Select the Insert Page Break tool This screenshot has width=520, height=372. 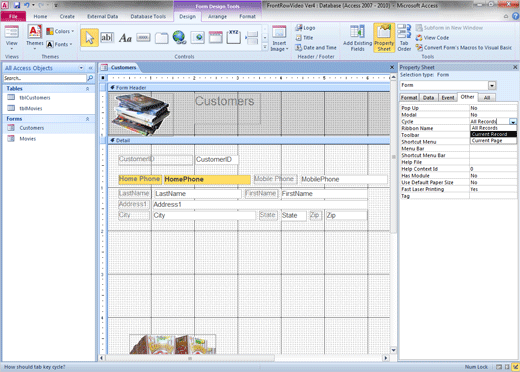[x=252, y=38]
